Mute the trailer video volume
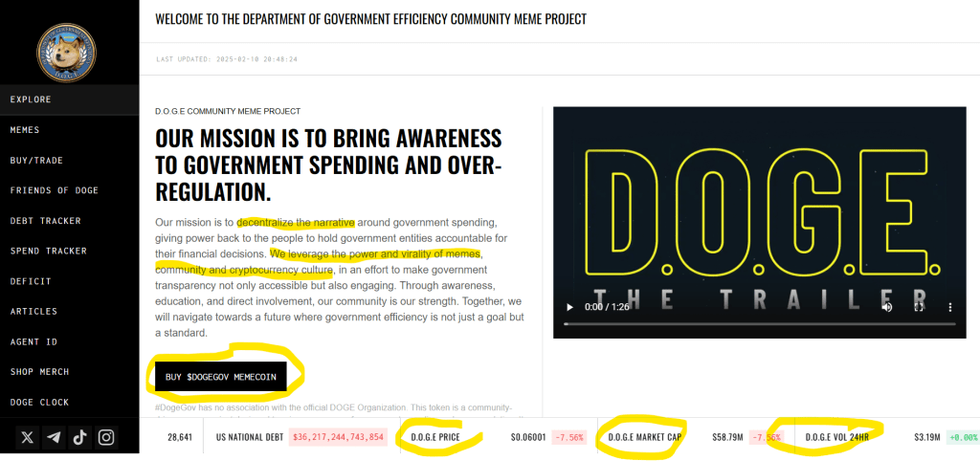Image resolution: width=980 pixels, height=461 pixels. [x=887, y=307]
